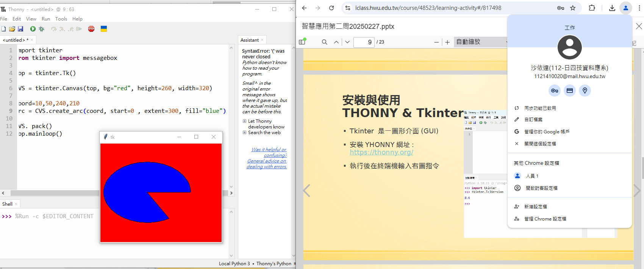Open the search magnifier in the PDF viewer
This screenshot has height=269, width=644.
324,42
